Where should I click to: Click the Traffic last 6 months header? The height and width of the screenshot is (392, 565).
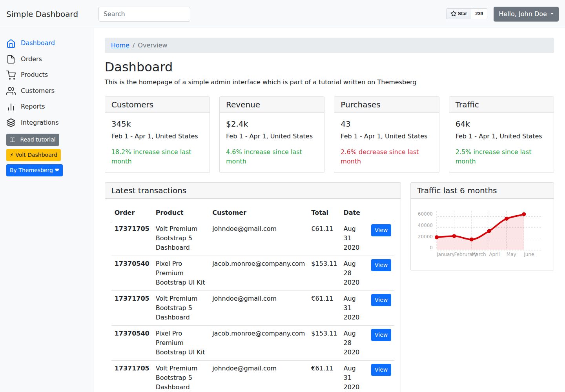(482, 191)
